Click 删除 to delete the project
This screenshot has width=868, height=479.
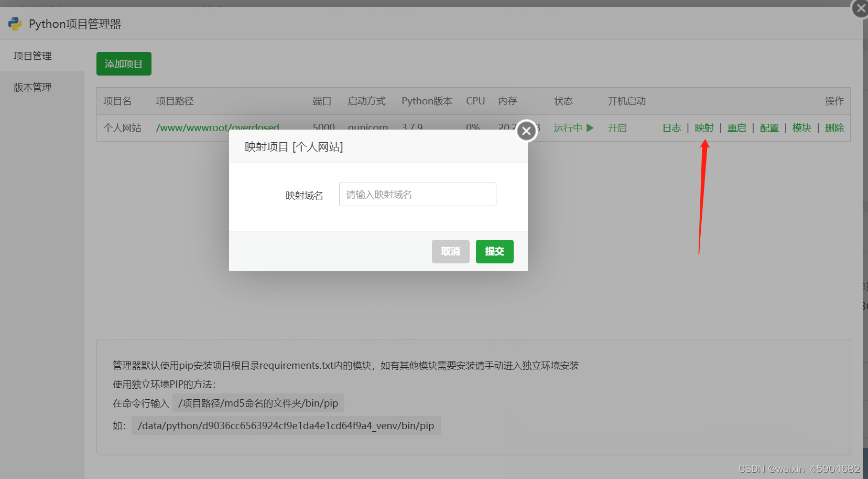coord(834,127)
